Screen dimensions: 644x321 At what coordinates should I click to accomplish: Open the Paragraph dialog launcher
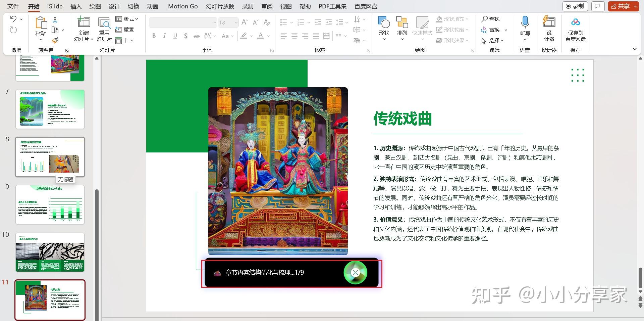click(368, 51)
